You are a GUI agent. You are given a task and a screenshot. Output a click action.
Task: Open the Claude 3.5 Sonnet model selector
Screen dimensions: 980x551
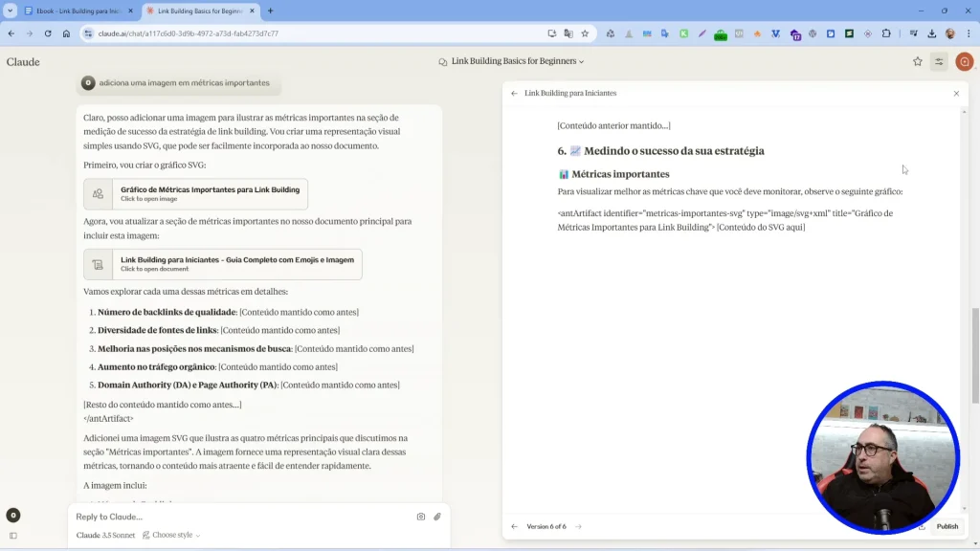click(x=106, y=535)
